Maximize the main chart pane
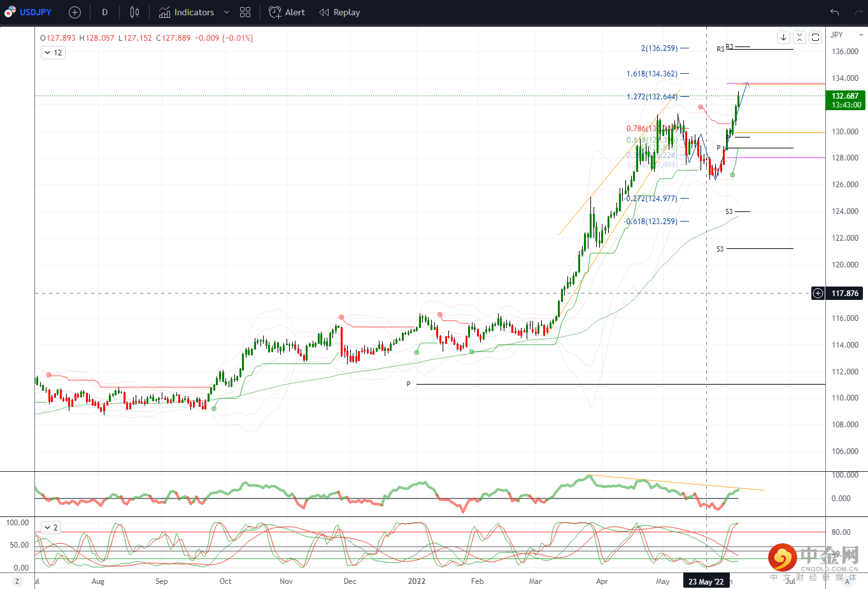868x589 pixels. [x=815, y=38]
